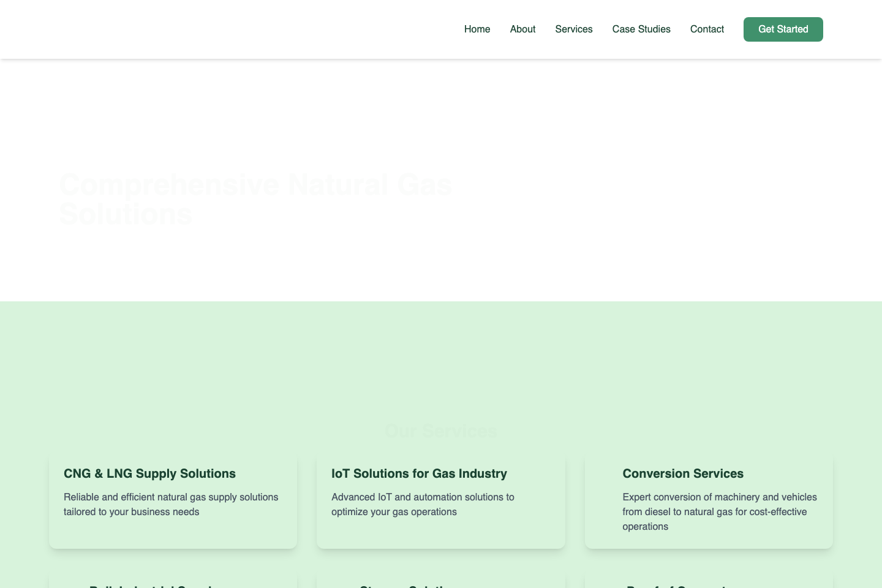Click the "Reliable and efficient natural gas supply" description
Screen dimensions: 882x588
171,504
